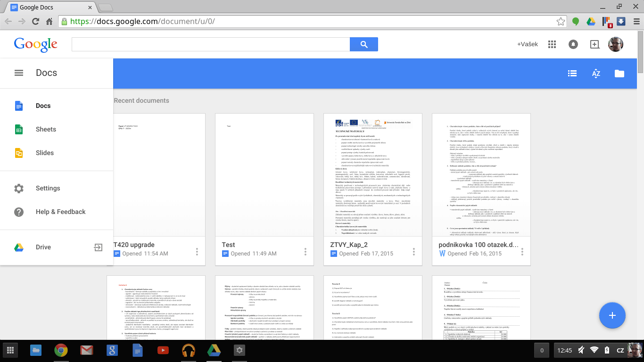644x362 pixels.
Task: Click the Settings gear icon in sidebar
Action: [19, 188]
